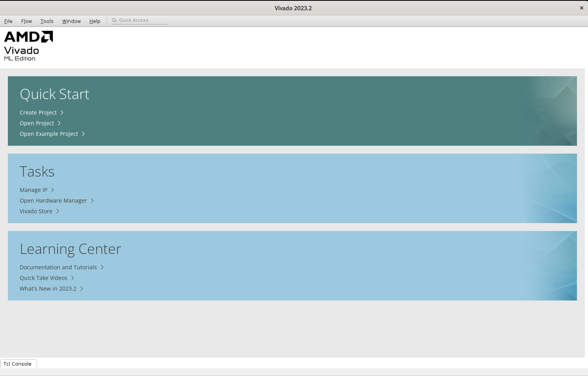The height and width of the screenshot is (376, 588).
Task: Click the AMD Vivado ML Edition logo
Action: pyautogui.click(x=28, y=46)
